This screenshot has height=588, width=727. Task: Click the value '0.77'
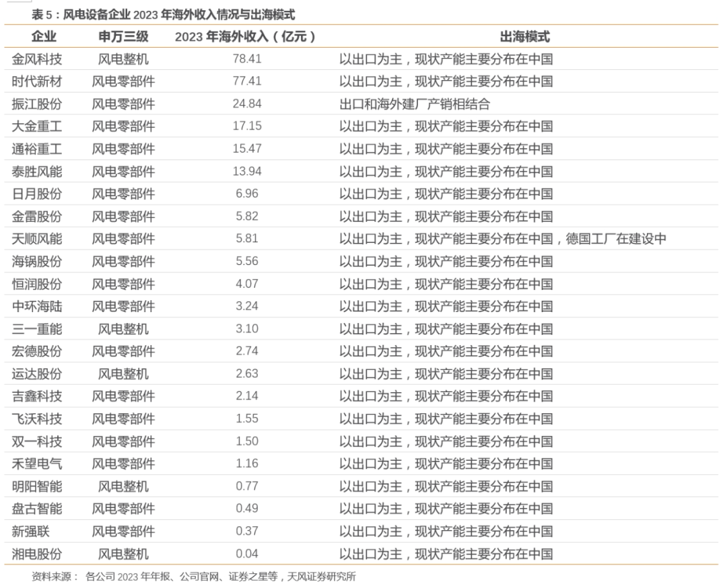click(247, 486)
